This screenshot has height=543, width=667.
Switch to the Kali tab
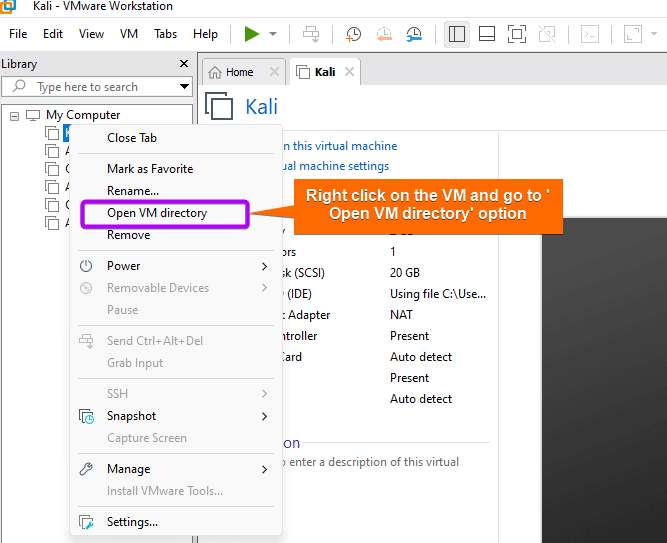pyautogui.click(x=325, y=72)
